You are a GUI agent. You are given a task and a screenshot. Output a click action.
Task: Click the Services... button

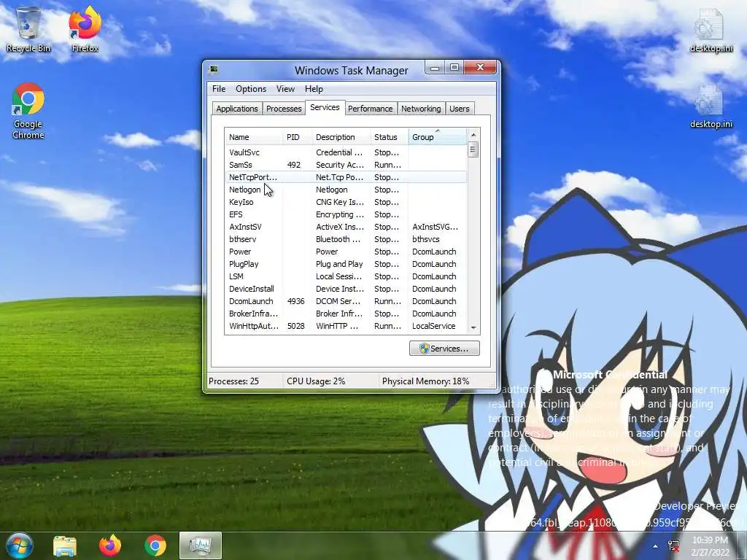(x=444, y=349)
